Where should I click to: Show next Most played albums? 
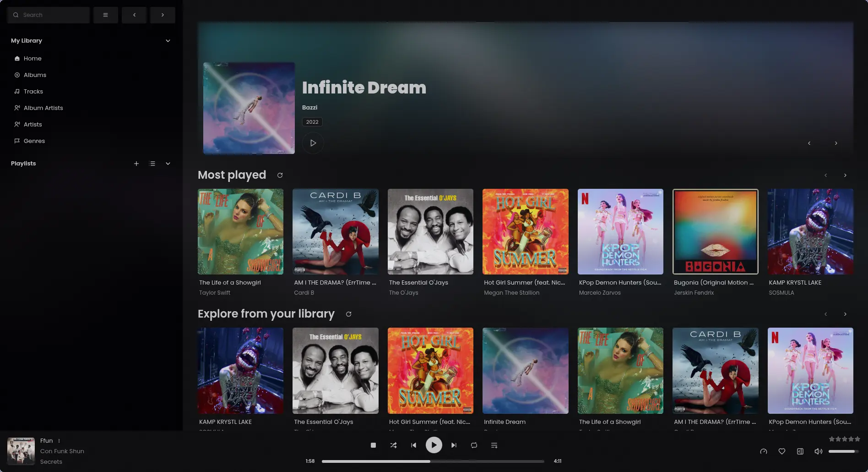pyautogui.click(x=845, y=175)
